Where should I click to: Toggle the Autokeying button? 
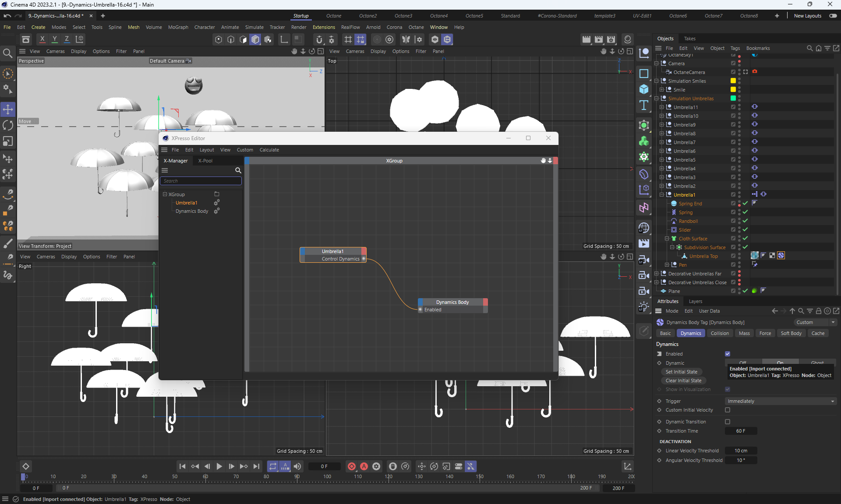(364, 466)
